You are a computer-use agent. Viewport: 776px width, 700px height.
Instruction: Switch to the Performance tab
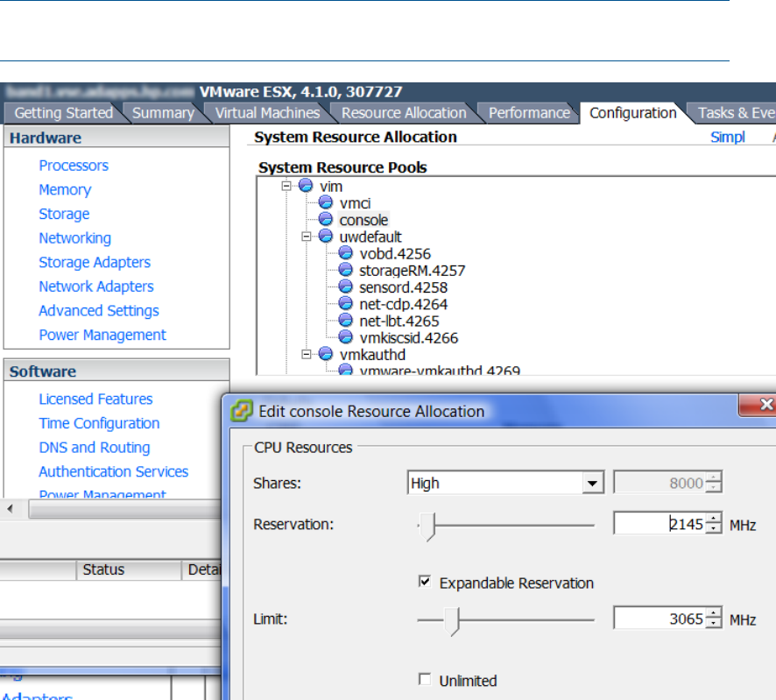[528, 113]
